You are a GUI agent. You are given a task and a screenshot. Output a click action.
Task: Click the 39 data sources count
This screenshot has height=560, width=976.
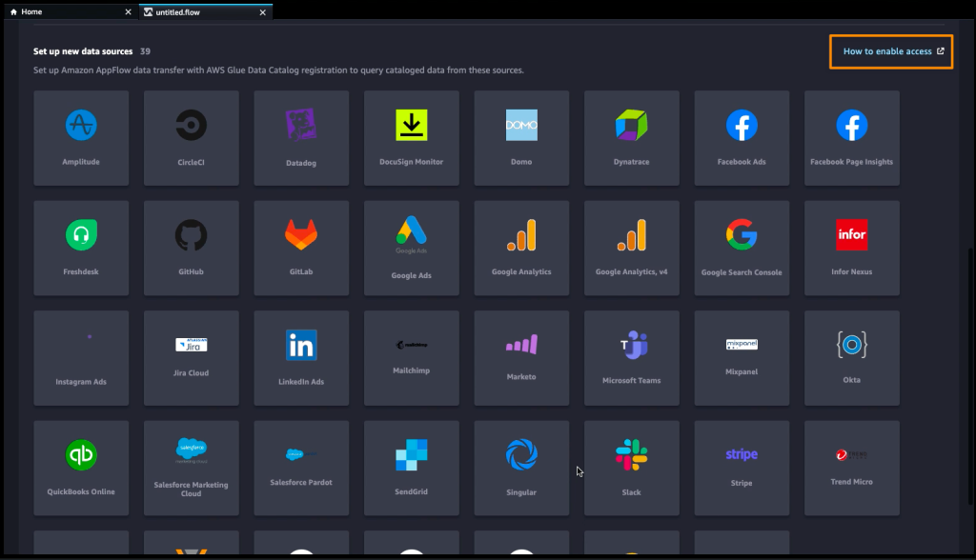tap(145, 51)
